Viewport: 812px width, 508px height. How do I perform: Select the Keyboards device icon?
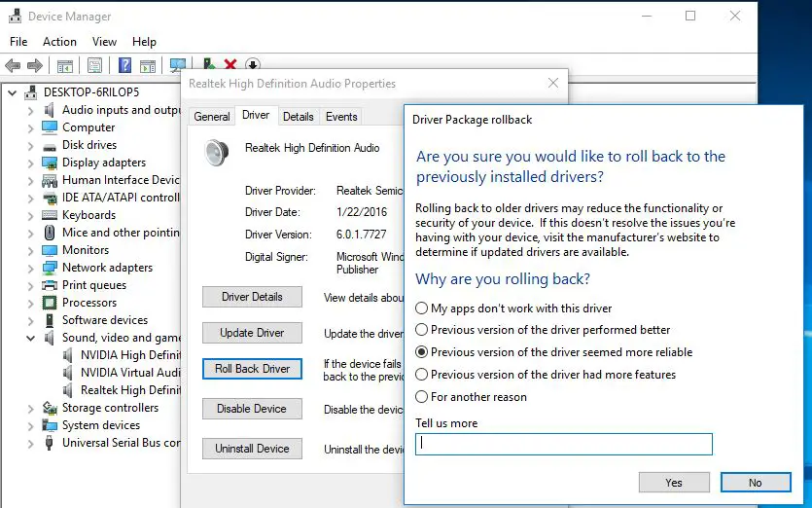pos(50,215)
